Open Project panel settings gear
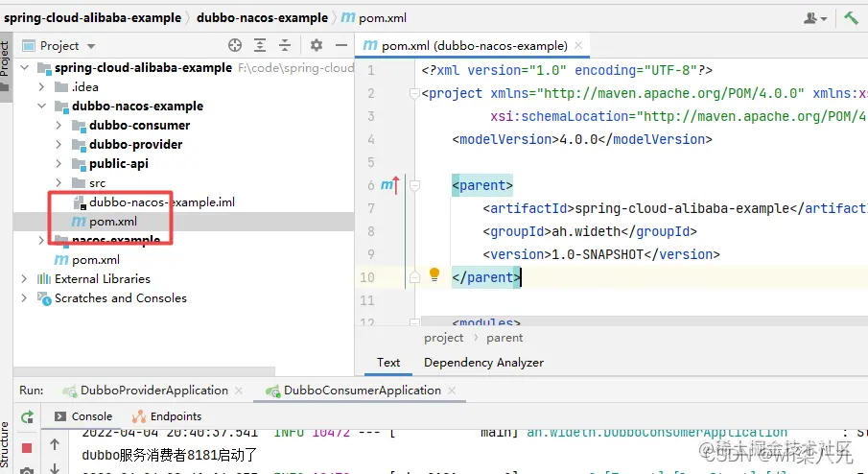The image size is (868, 474). click(317, 45)
